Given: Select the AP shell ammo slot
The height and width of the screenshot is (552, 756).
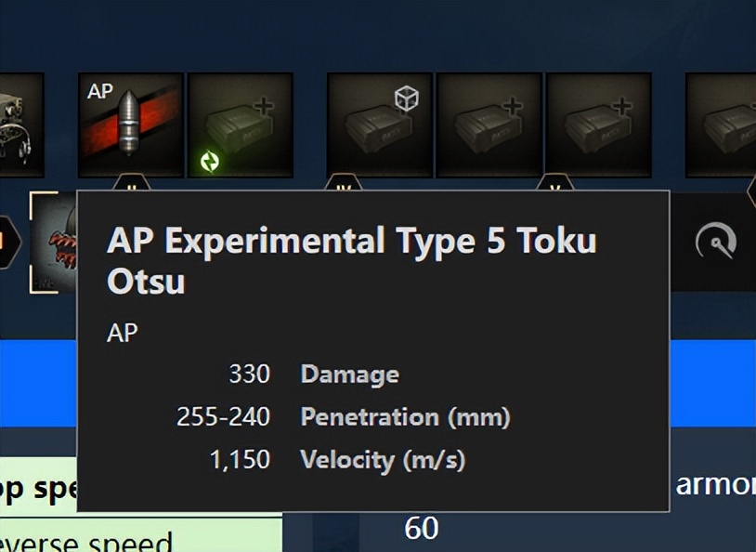Looking at the screenshot, I should 130,125.
